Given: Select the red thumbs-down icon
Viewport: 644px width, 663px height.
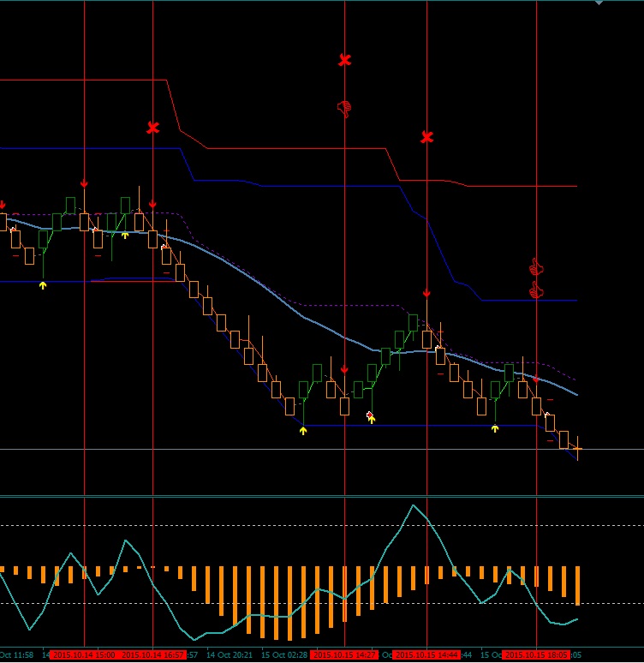Looking at the screenshot, I should click(x=344, y=109).
